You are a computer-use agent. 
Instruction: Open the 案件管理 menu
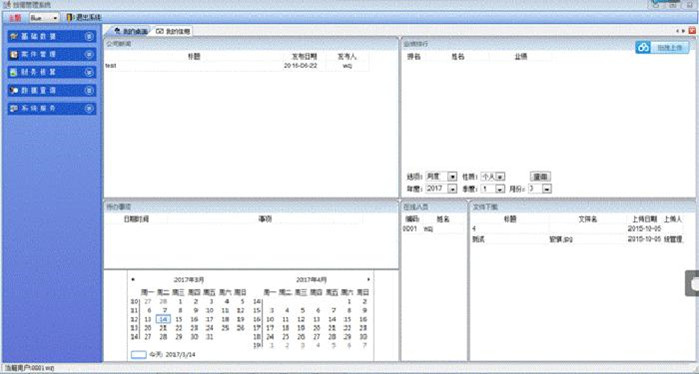(52, 54)
